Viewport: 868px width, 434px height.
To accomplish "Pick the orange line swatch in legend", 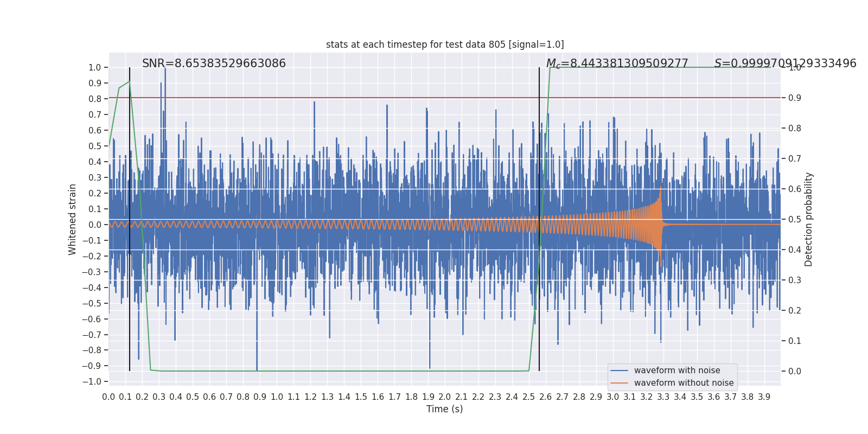I will pos(619,383).
